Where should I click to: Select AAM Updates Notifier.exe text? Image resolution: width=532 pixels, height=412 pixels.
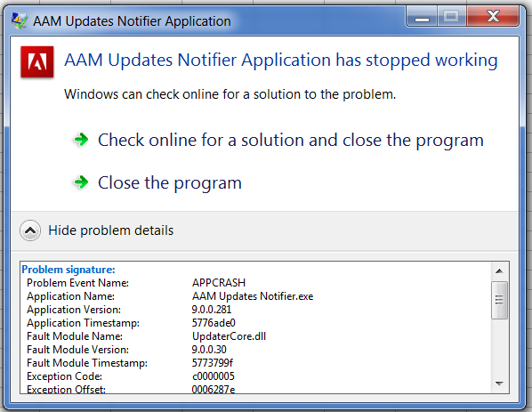(x=253, y=296)
